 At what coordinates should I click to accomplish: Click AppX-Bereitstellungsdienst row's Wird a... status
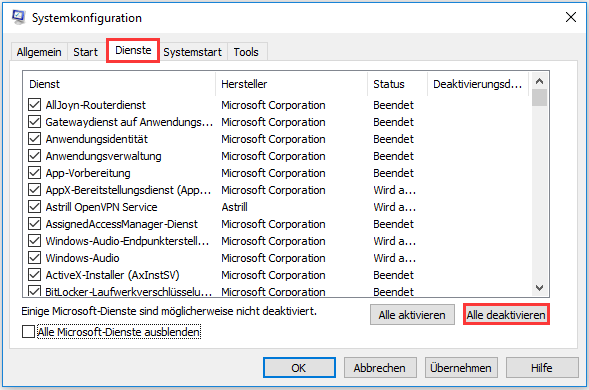(x=394, y=190)
